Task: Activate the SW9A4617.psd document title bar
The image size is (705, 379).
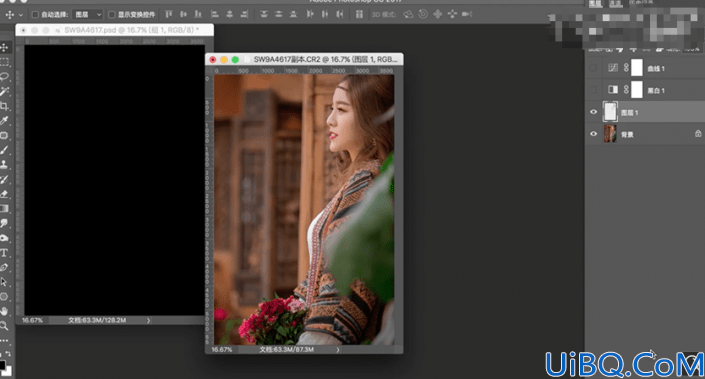Action: 114,30
